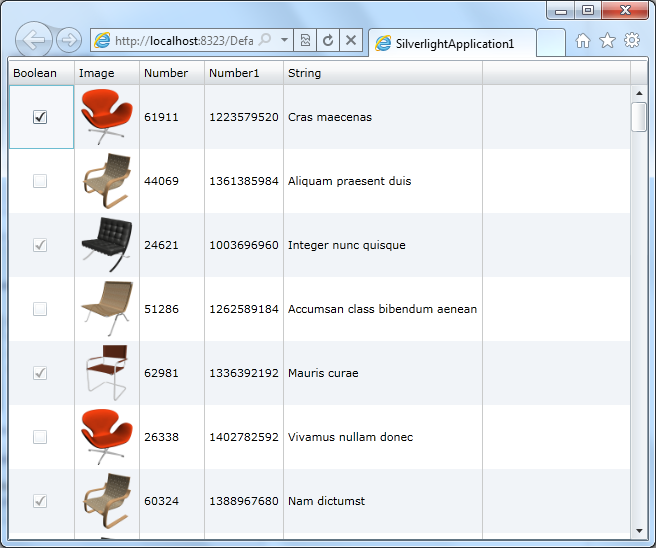Select the Number1 cell 1003696960
Viewport: 656px width, 548px height.
click(244, 245)
